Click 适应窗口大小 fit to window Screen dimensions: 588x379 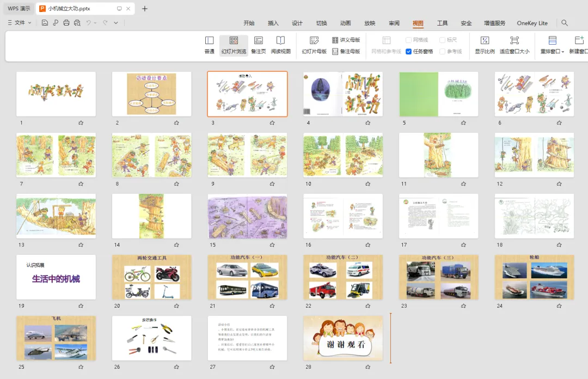[514, 45]
